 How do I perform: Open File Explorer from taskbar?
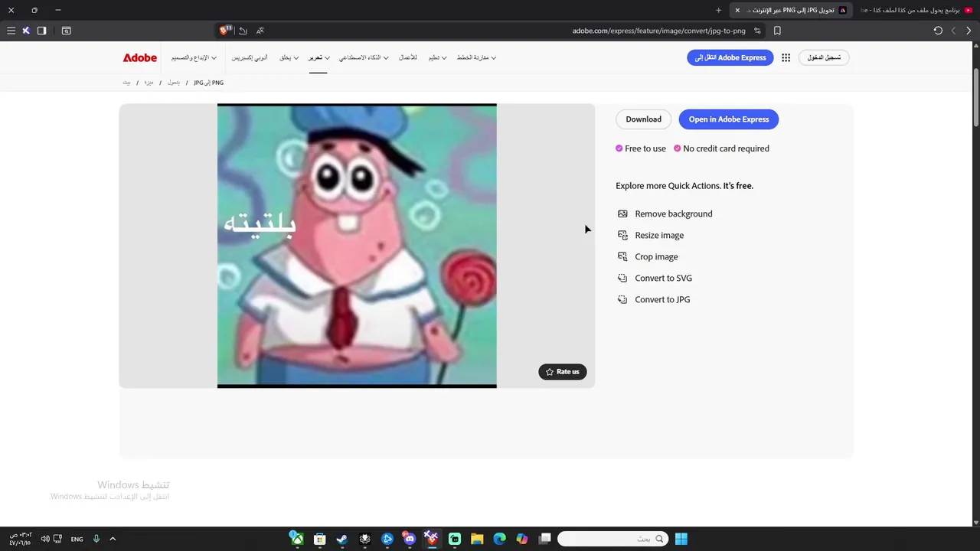coord(477,539)
